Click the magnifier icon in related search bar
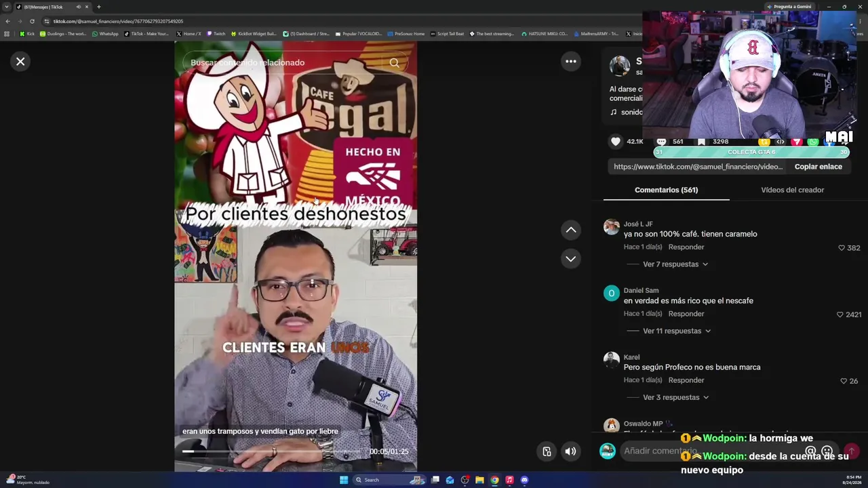This screenshot has width=868, height=488. click(394, 62)
